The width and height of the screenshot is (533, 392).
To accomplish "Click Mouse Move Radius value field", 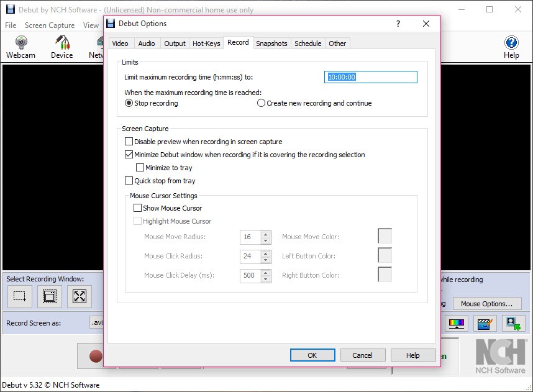I will coord(250,237).
